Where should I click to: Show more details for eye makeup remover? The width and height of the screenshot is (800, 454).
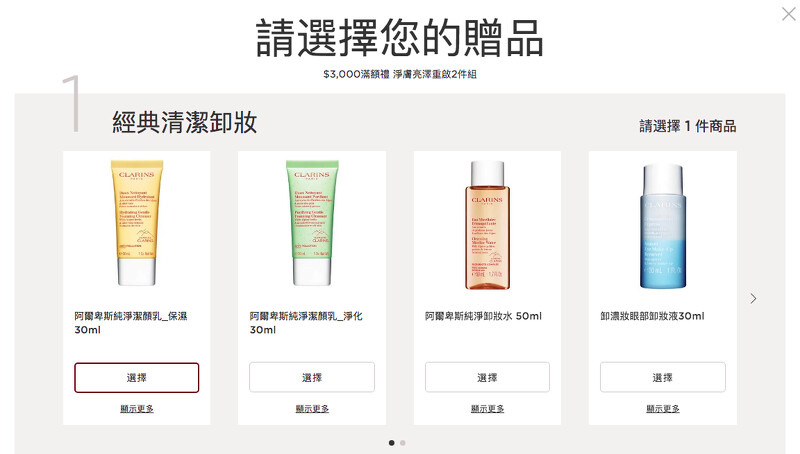662,409
